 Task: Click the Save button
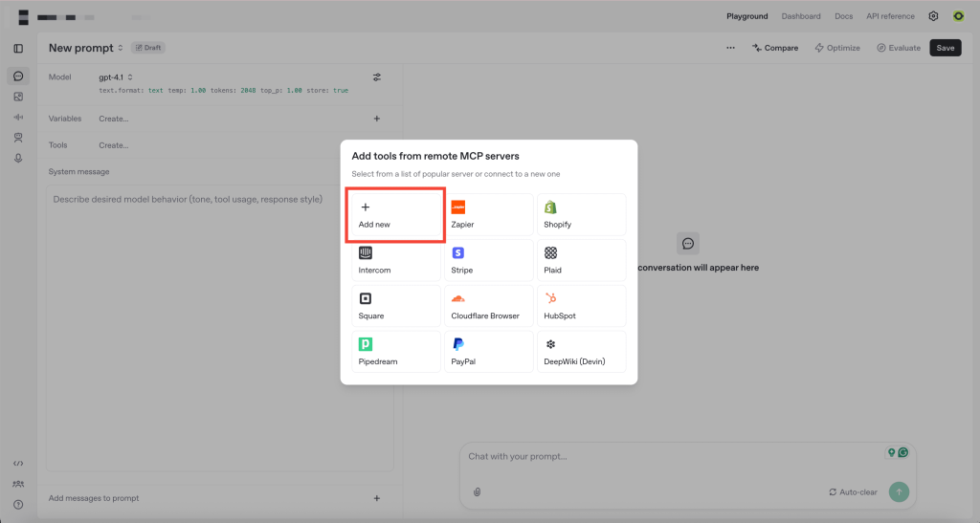point(945,48)
